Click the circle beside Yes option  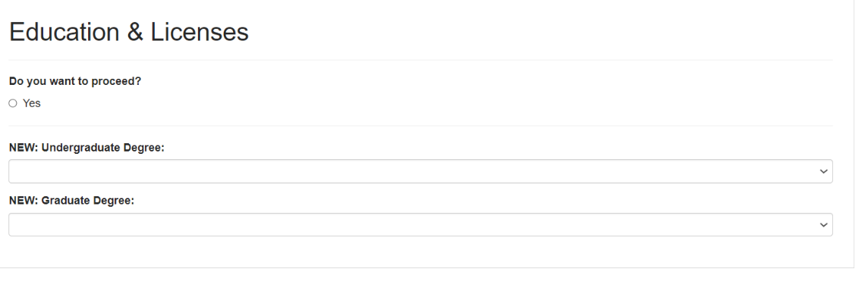(13, 103)
